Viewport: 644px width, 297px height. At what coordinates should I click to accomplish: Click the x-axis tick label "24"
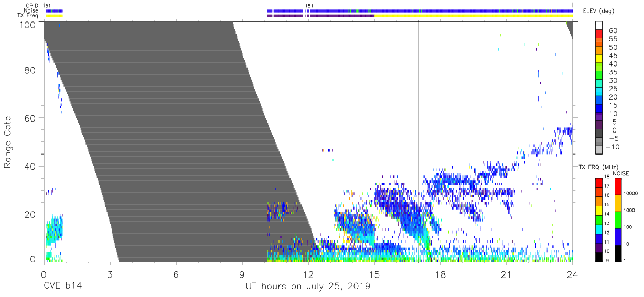pos(573,274)
